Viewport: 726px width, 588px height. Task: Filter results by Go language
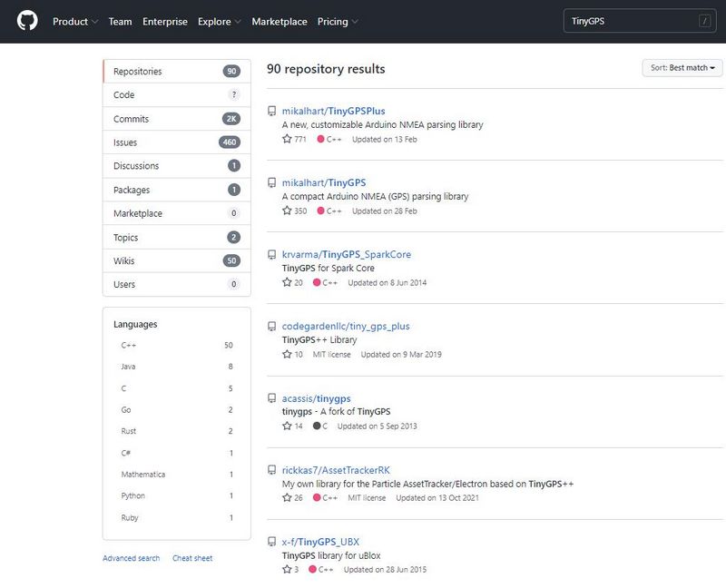click(x=177, y=410)
